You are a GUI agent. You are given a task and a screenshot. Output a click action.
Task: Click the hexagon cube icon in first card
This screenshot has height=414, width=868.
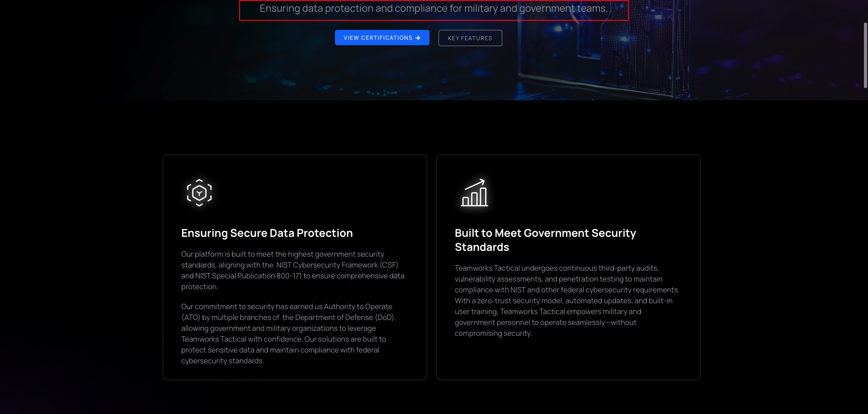(199, 193)
